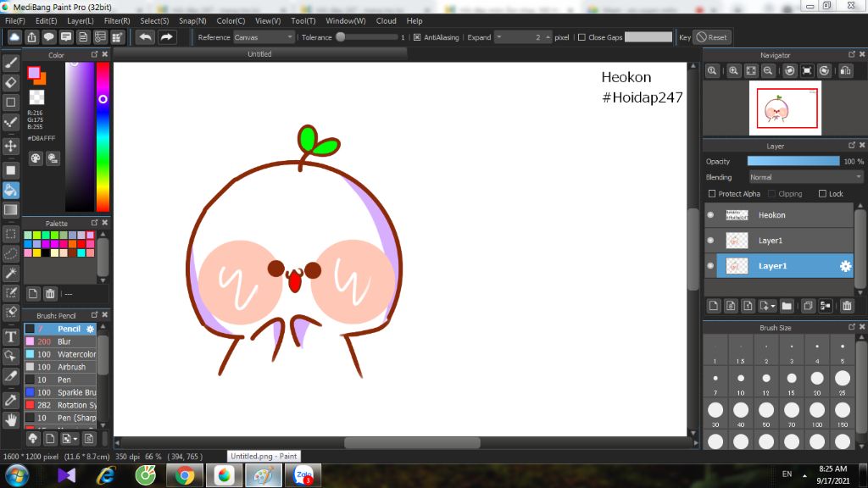The image size is (868, 488).
Task: Duplicate the layer using the copy icon
Action: pyautogui.click(x=808, y=306)
